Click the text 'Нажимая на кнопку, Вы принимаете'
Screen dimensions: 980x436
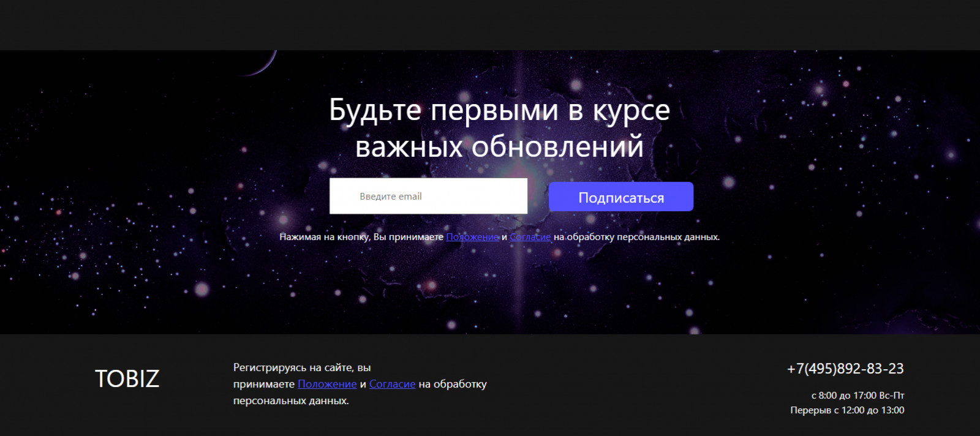[x=361, y=237]
